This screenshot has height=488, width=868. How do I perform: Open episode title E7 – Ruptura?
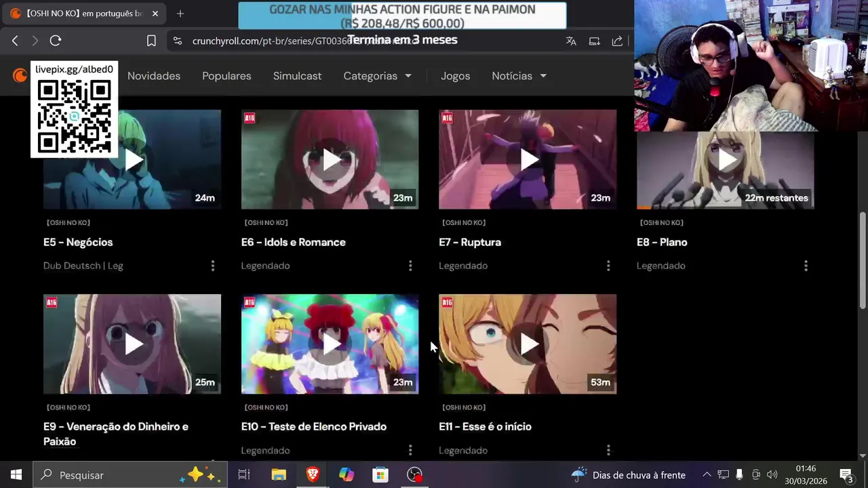470,242
